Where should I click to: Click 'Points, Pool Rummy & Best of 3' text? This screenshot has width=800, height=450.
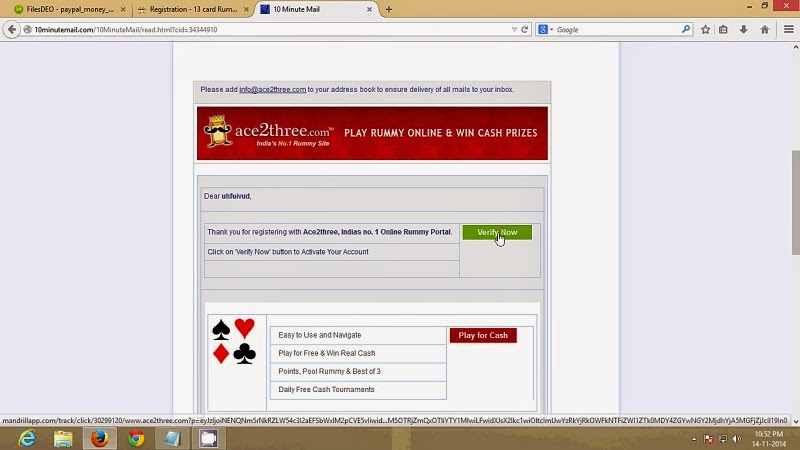tap(329, 371)
